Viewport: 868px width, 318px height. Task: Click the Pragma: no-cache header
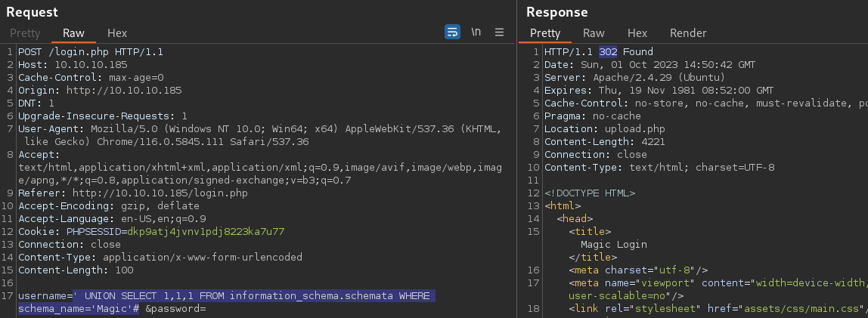[x=592, y=116]
